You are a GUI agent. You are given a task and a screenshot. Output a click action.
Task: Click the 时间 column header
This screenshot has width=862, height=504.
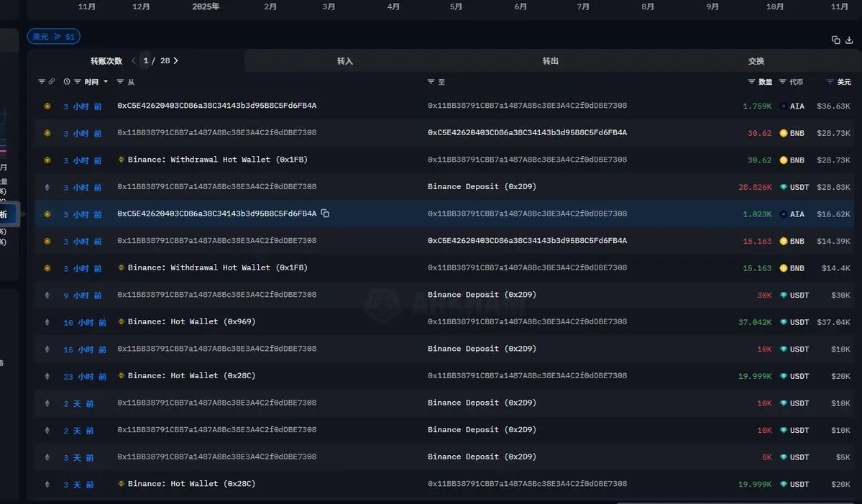pos(91,82)
